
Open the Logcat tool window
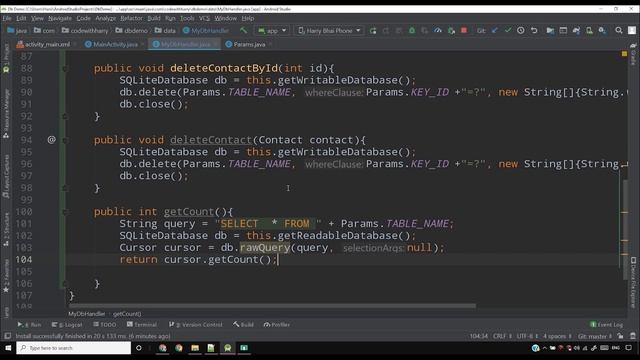pos(67,324)
